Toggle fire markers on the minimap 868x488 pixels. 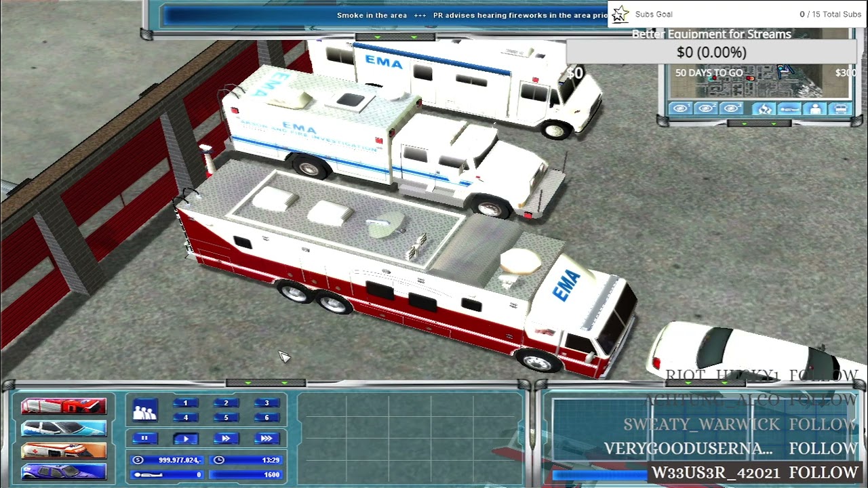coord(764,108)
